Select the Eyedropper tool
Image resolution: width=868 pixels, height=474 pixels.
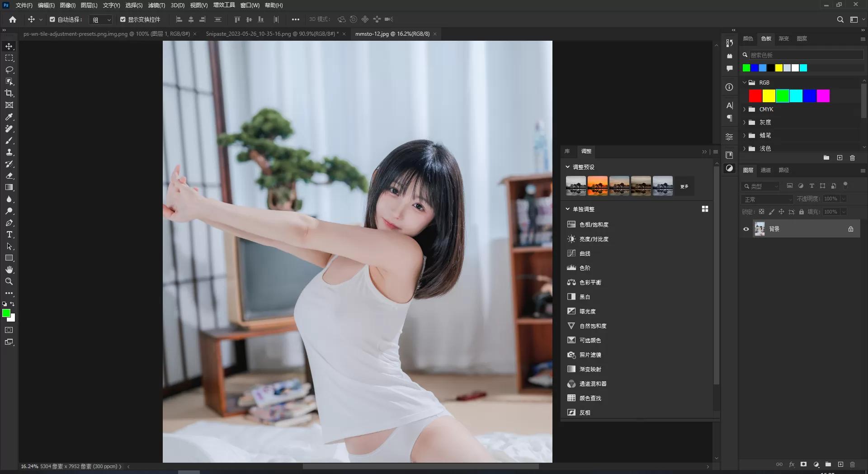pos(9,117)
